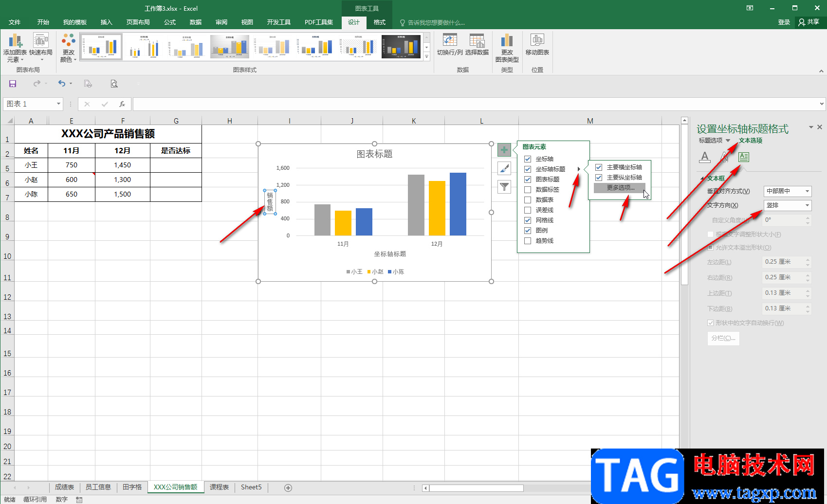Check the 误差线 checkbox
827x504 pixels.
click(x=528, y=210)
